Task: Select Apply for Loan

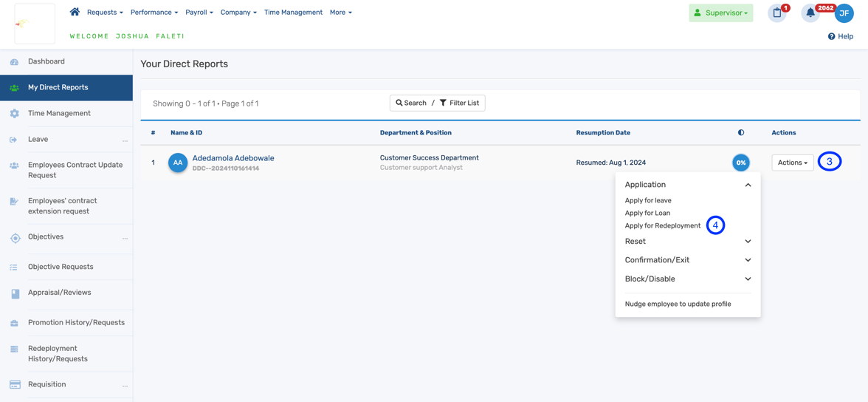Action: click(647, 213)
